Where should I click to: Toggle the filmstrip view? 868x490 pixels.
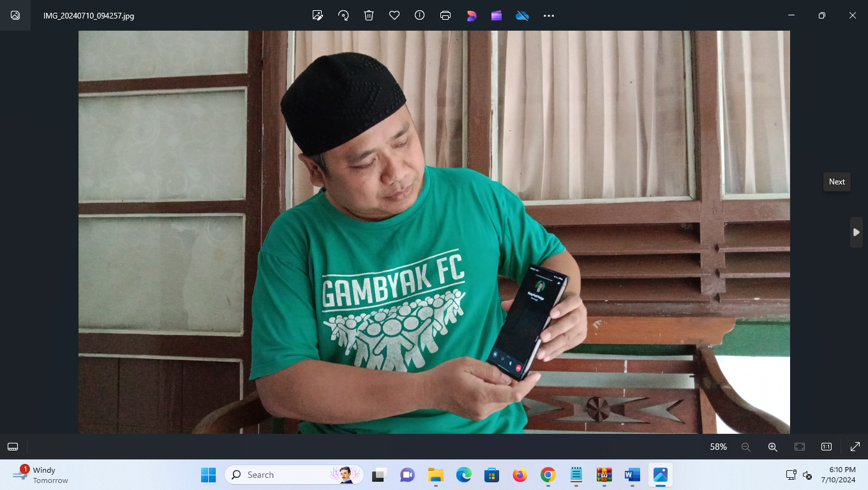click(x=13, y=447)
